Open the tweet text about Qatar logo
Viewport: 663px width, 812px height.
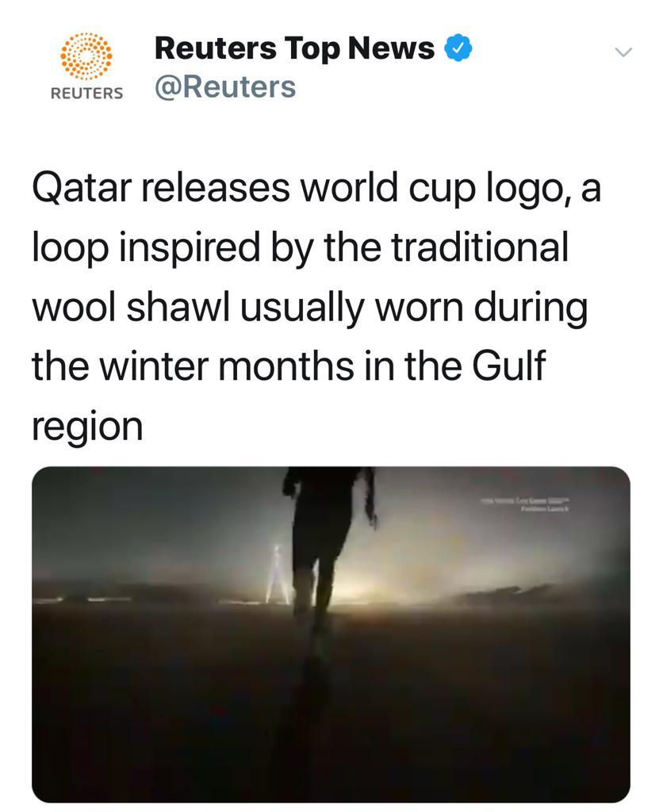(316, 306)
